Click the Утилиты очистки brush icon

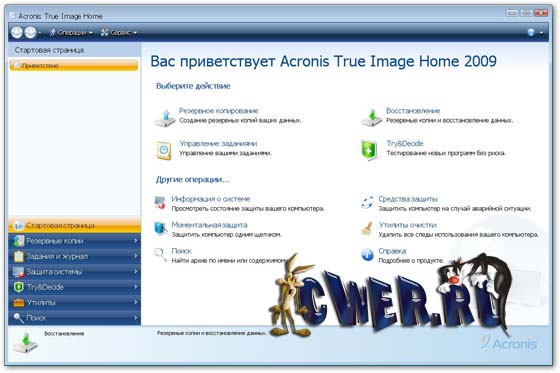(367, 229)
